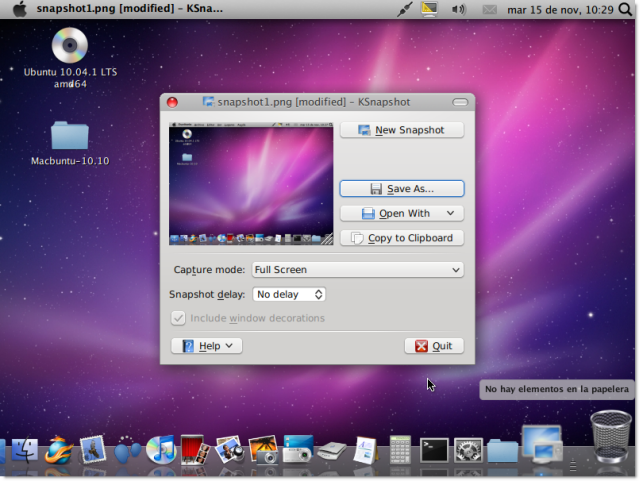
Task: Open the Photo Booth red curtain icon
Action: coord(195,450)
